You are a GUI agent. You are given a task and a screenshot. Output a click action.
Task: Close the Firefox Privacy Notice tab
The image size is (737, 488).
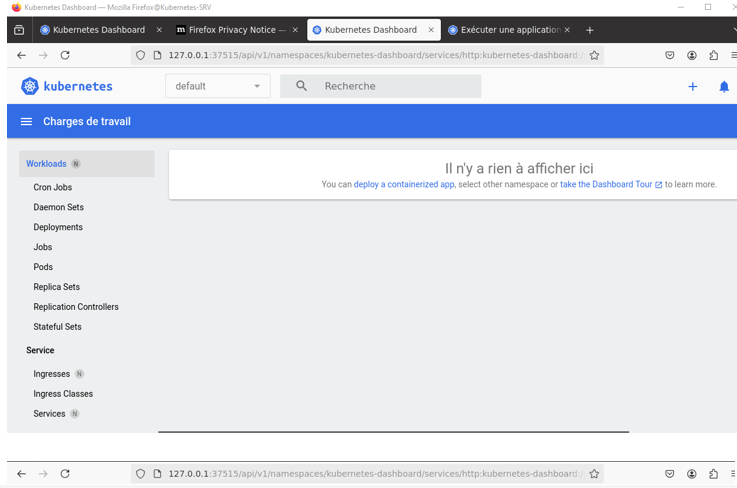(x=295, y=30)
